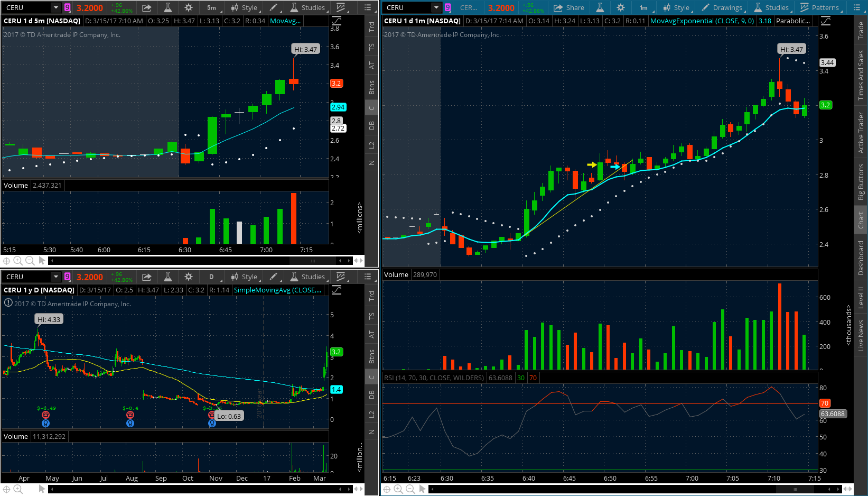Open the 5m timeframe dropdown

(213, 7)
